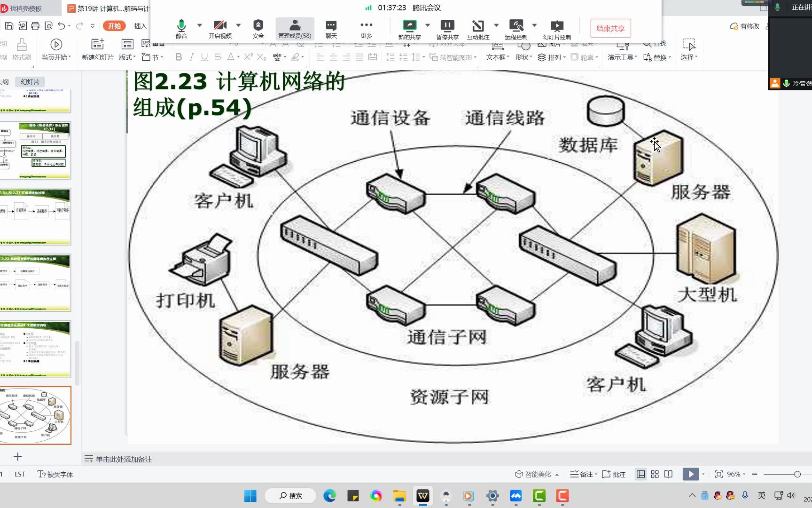Expand video options arrow

[238, 25]
